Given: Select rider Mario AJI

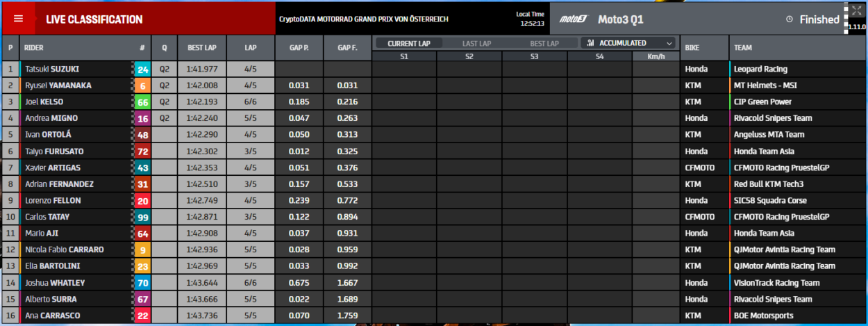Looking at the screenshot, I should click(42, 234).
